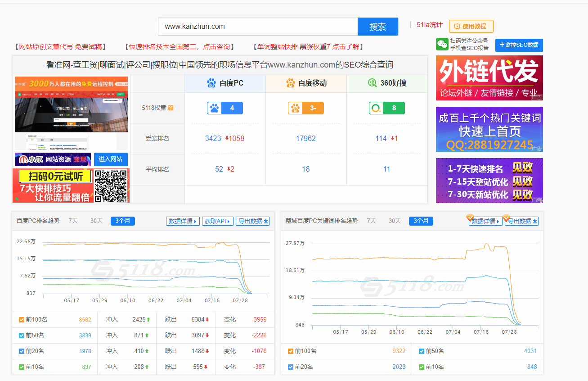Click the 监控SEO数据 button

click(x=519, y=45)
